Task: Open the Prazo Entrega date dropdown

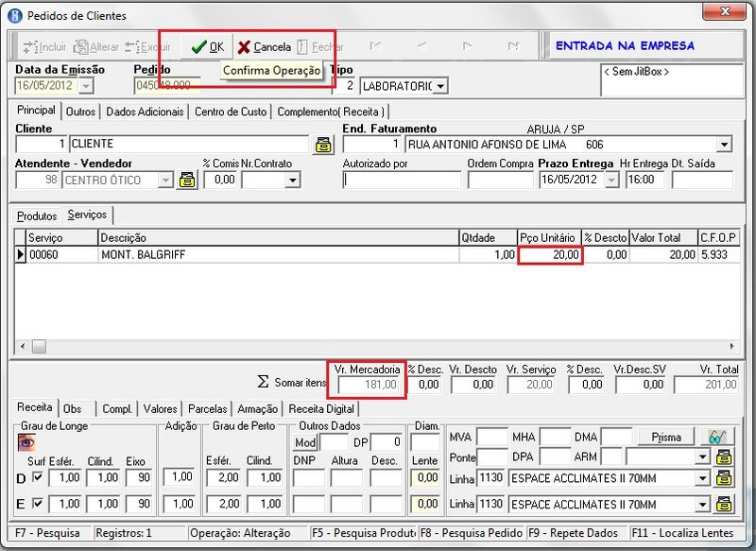Action: 610,180
